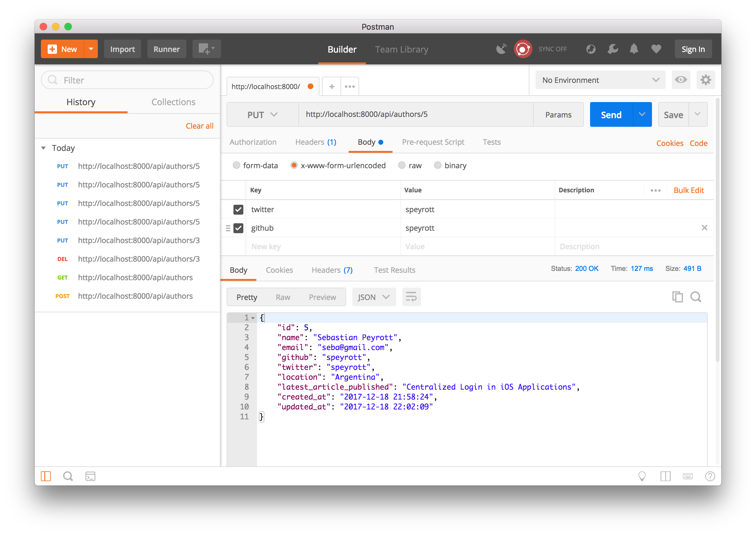Toggle the twitter key checkbox

click(238, 208)
